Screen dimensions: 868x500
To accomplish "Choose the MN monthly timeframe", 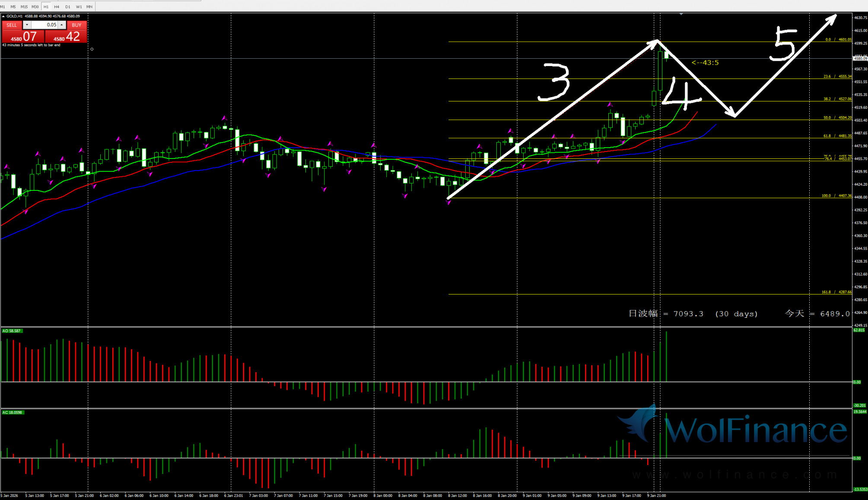I will [x=89, y=7].
